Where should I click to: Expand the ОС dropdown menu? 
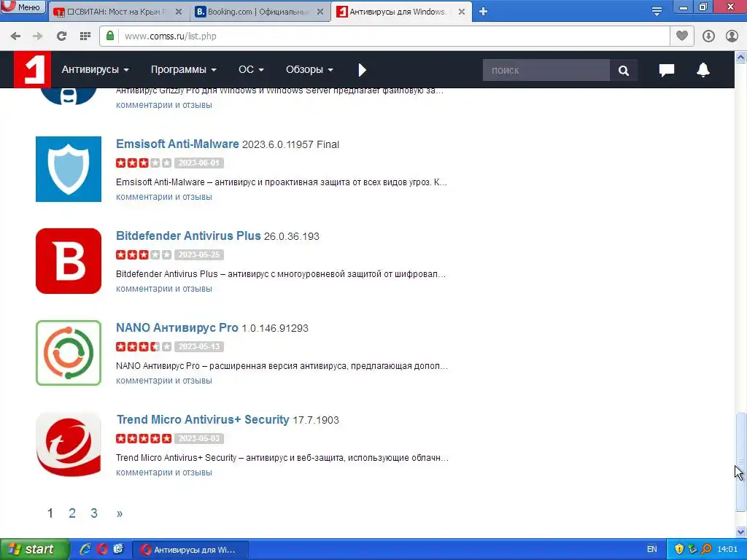click(x=251, y=69)
